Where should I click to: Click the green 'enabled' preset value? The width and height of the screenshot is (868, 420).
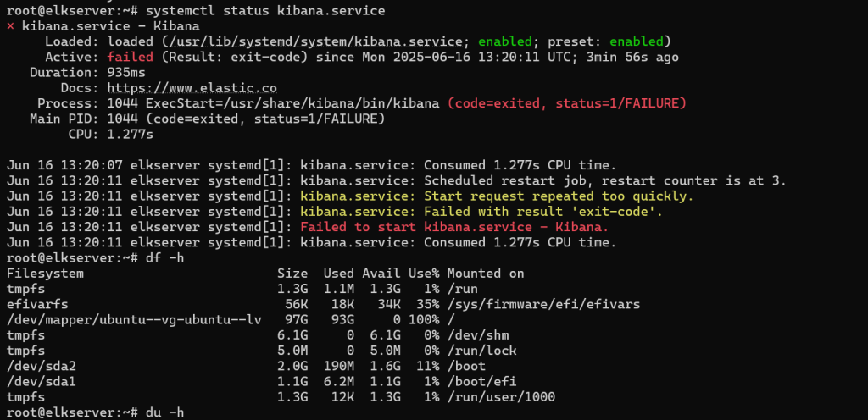point(636,41)
